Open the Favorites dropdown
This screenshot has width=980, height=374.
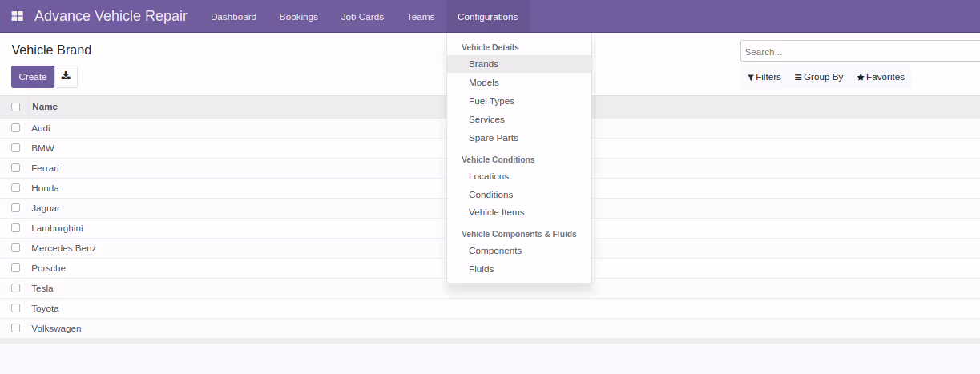click(x=881, y=77)
